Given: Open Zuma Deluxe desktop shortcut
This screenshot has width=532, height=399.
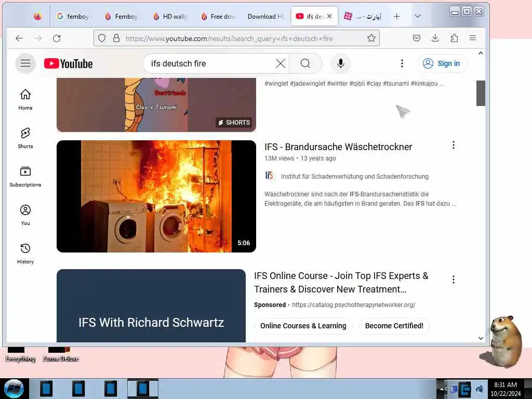Looking at the screenshot, I should 60,354.
